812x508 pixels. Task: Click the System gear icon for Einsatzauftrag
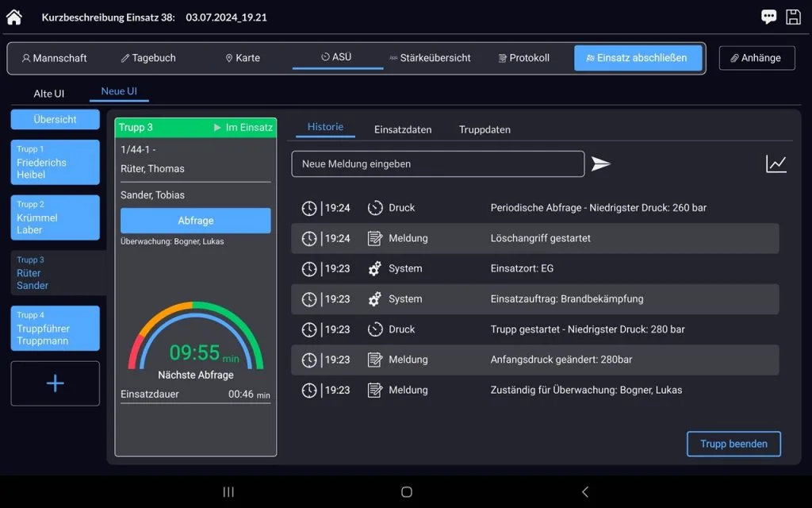375,299
